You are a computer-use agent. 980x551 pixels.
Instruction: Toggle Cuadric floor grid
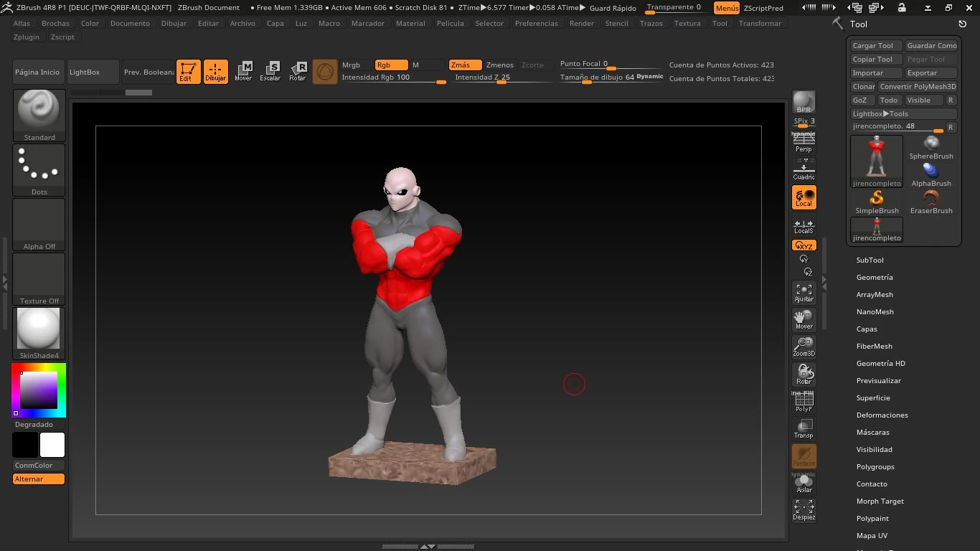pos(804,170)
